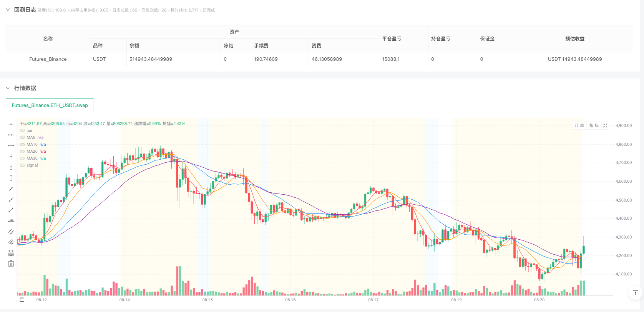Switch to the Futures_Binance.ETH_USDT.swap tab

[50, 105]
